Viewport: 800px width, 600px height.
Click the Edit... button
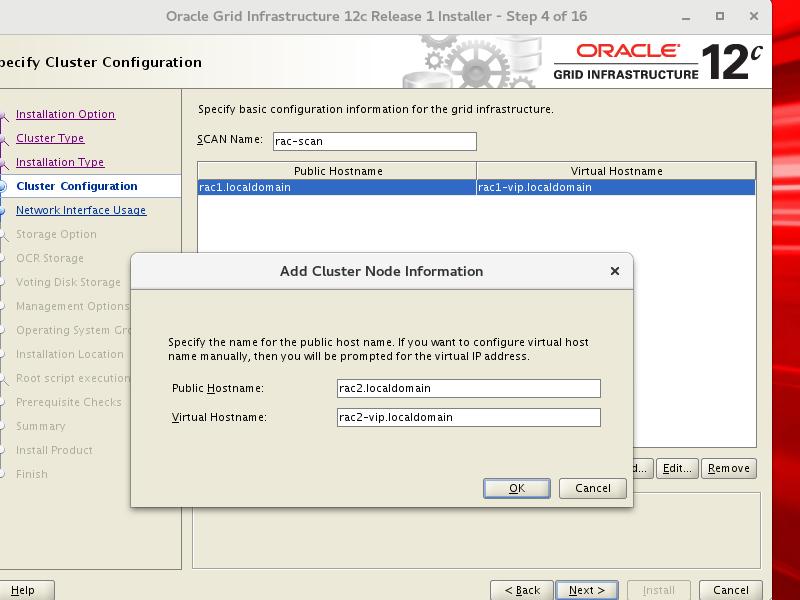(677, 468)
